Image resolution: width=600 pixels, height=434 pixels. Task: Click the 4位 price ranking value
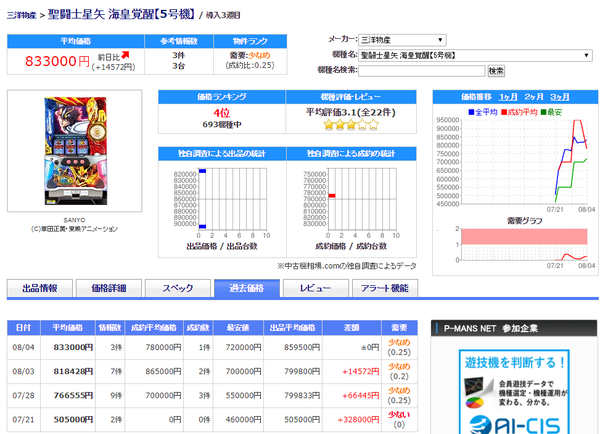222,113
